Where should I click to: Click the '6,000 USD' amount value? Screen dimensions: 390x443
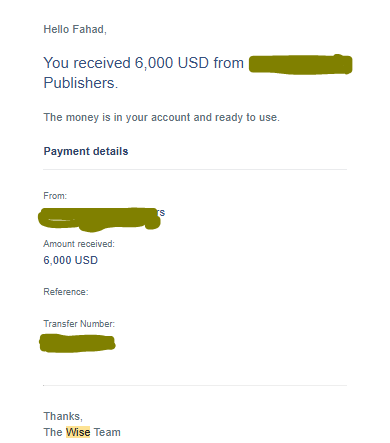(70, 260)
